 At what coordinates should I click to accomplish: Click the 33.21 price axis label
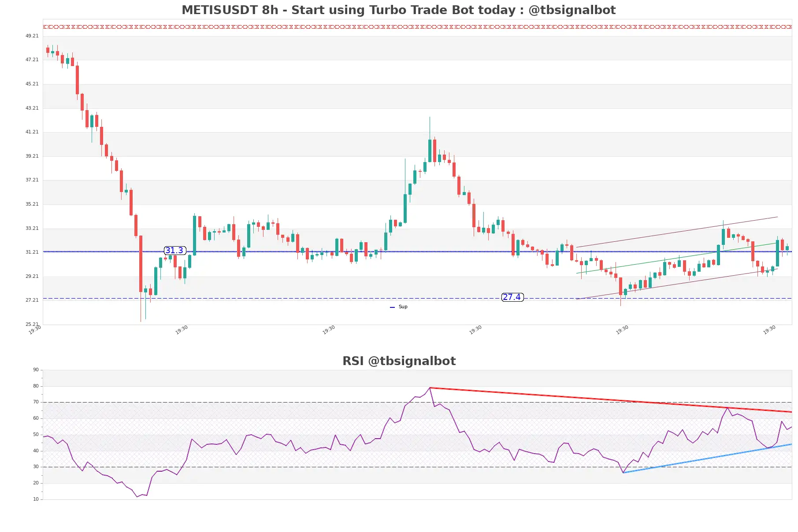click(32, 228)
